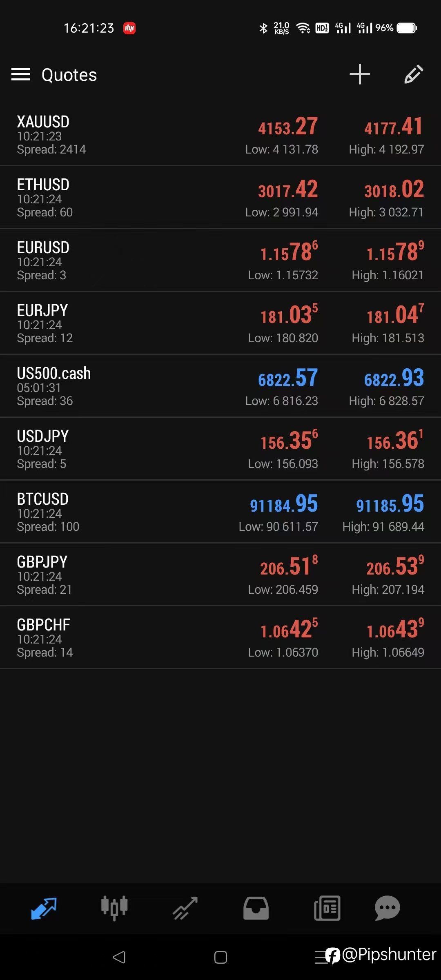The width and height of the screenshot is (441, 980).
Task: Tap the EURJPY ask price 181.047
Action: (395, 315)
